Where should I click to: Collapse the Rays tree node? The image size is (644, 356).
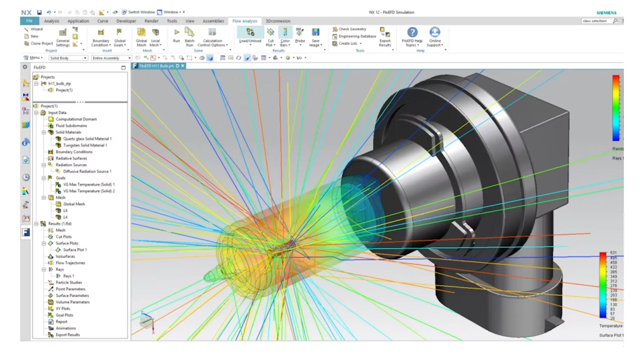[44, 269]
